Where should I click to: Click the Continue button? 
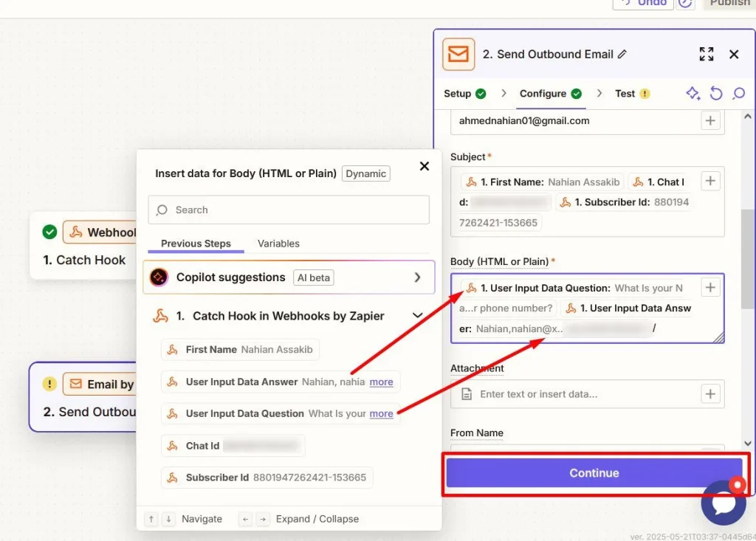594,473
